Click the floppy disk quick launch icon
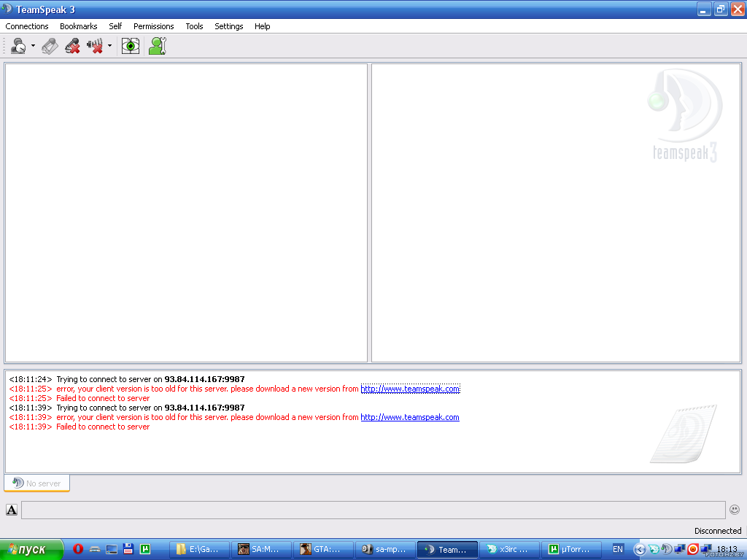Viewport: 747px width, 560px height. [128, 549]
